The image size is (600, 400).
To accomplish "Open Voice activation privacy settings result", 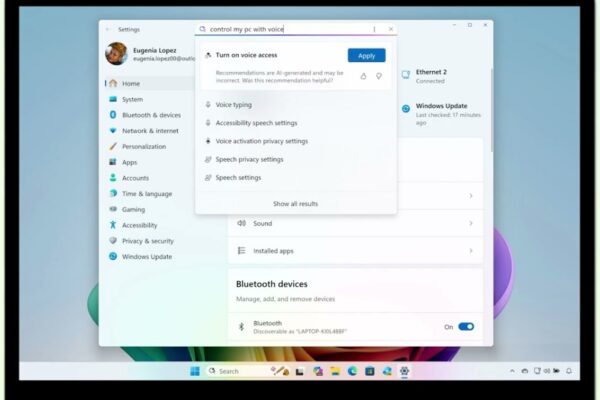I will 296,141.
